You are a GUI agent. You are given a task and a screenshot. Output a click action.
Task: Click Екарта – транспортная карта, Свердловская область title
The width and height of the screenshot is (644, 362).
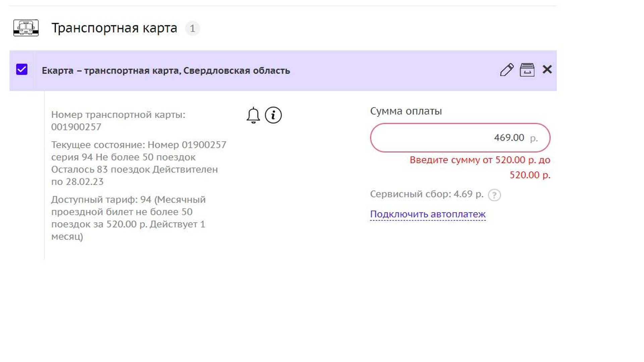click(x=166, y=71)
